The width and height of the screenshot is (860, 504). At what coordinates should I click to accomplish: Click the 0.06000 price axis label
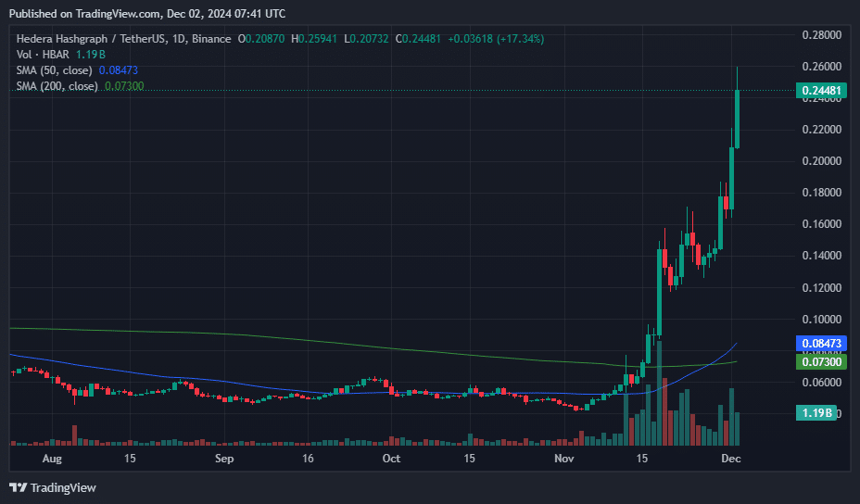click(x=822, y=383)
